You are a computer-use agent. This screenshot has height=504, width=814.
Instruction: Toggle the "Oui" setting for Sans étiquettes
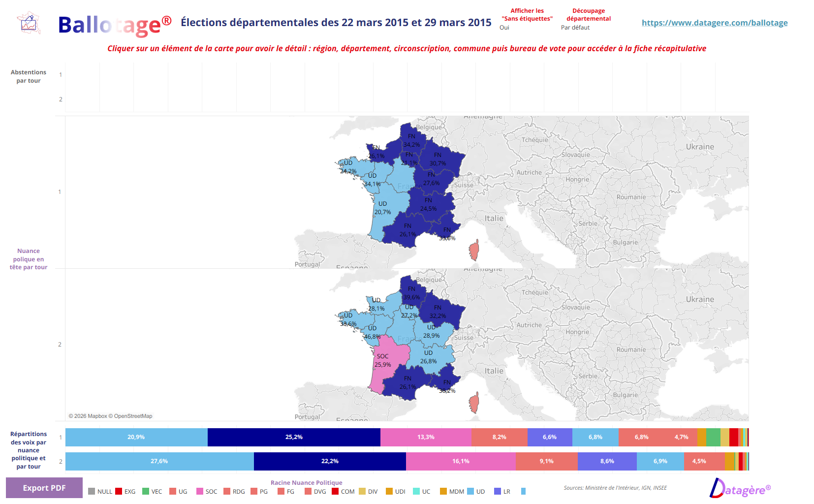[x=503, y=28]
